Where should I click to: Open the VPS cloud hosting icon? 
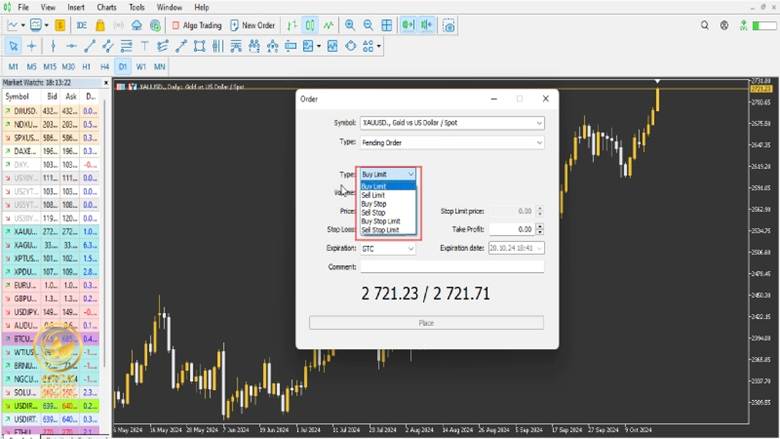(x=136, y=25)
